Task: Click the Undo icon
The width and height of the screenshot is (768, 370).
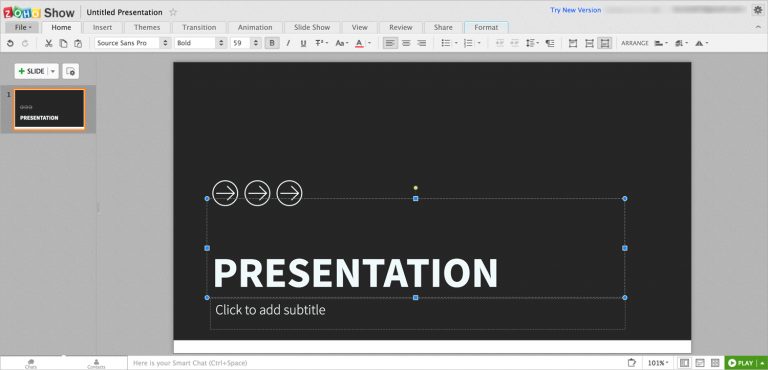Action: pos(10,43)
